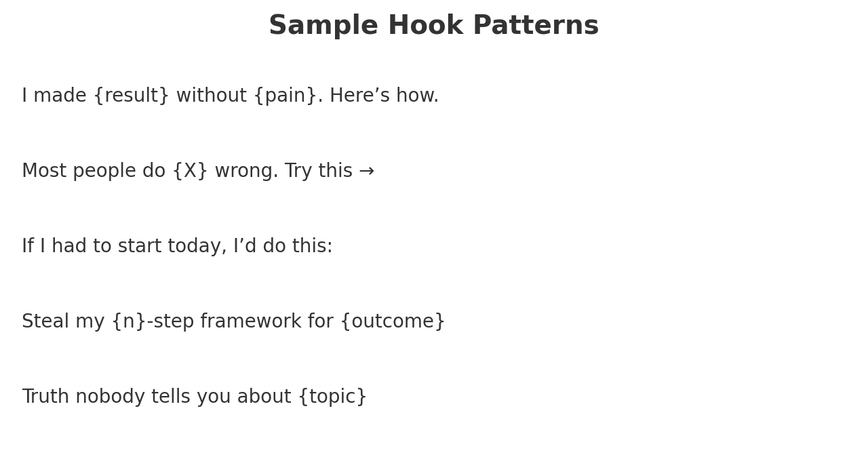
Task: Select the {X} placeholder in second hook
Action: coord(190,171)
